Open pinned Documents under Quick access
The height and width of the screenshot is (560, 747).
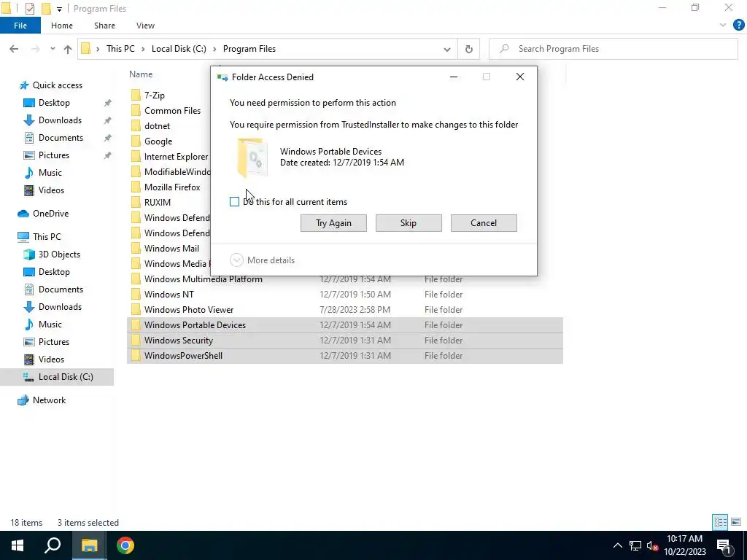(61, 138)
